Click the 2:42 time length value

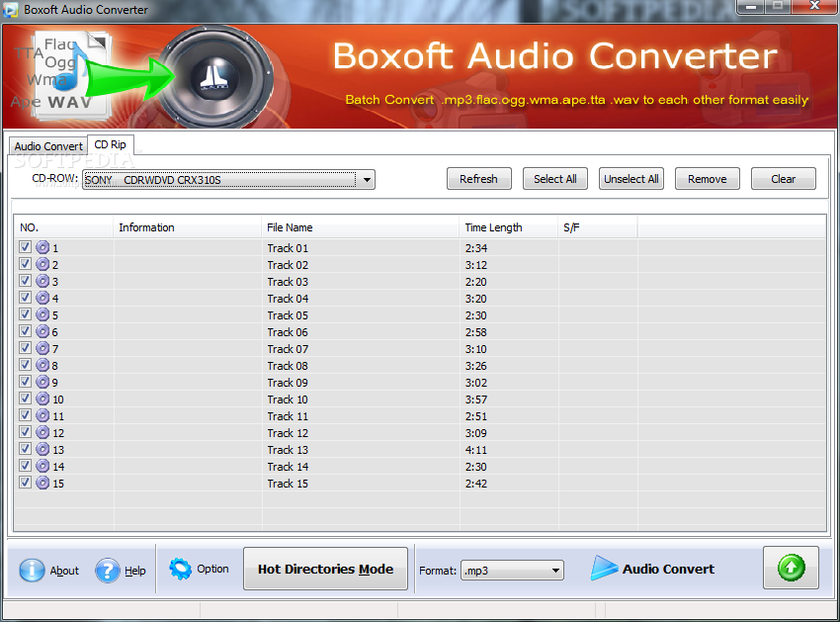tap(476, 484)
